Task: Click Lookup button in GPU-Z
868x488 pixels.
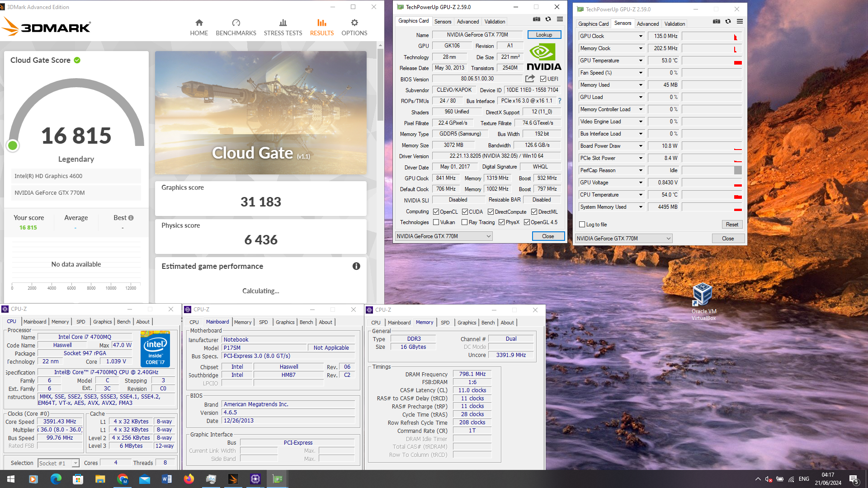Action: [544, 35]
